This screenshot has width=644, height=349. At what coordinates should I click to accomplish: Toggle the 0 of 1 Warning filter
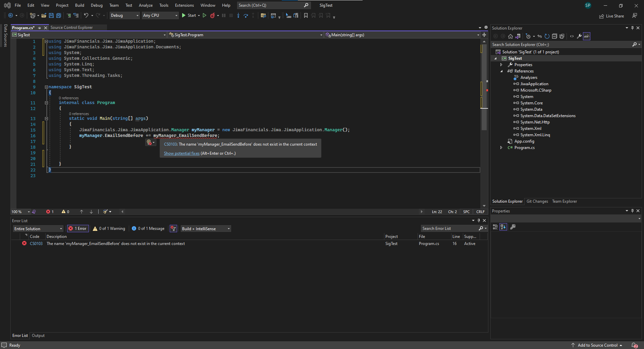(109, 229)
